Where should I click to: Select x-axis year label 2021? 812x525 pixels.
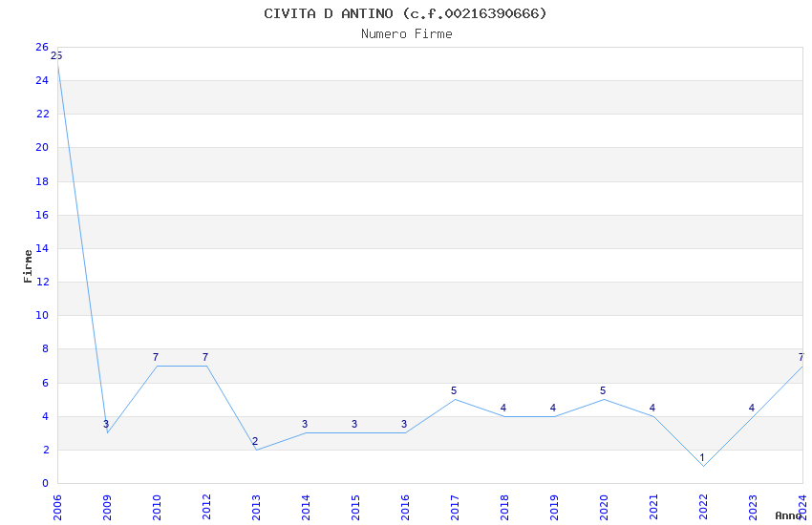click(653, 507)
